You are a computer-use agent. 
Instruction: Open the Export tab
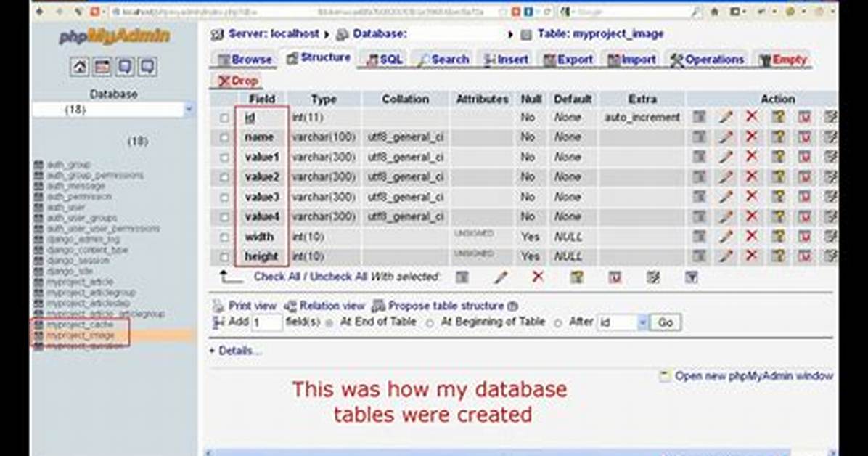(x=568, y=60)
